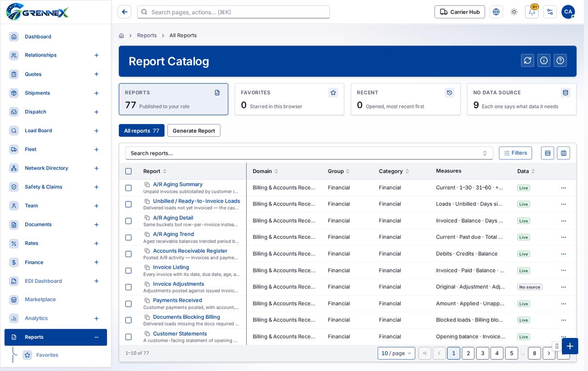This screenshot has height=371, width=588.
Task: Open the help question-mark icon in header
Action: pos(560,61)
